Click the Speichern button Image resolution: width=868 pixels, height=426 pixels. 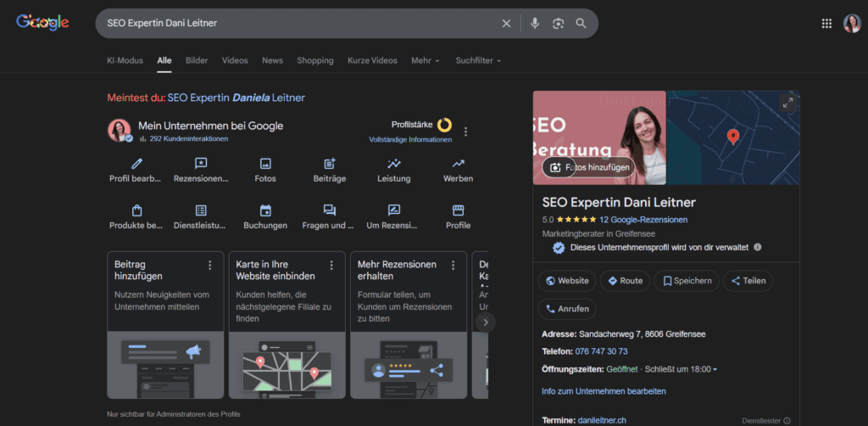click(687, 281)
